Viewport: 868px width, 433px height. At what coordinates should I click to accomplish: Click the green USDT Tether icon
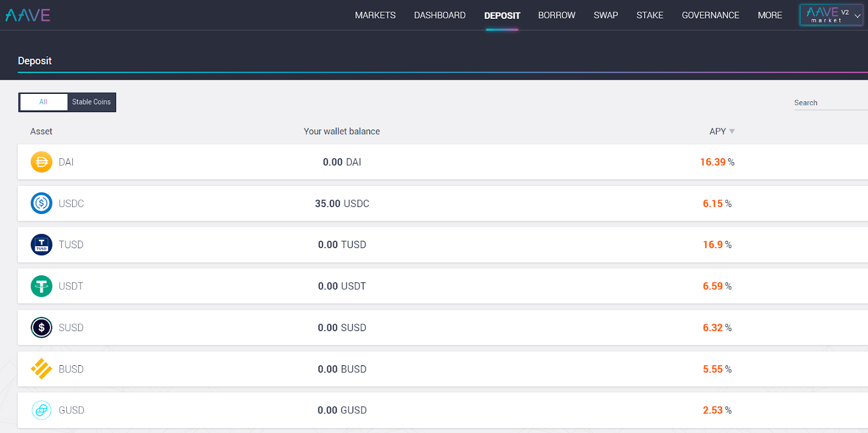pos(41,286)
